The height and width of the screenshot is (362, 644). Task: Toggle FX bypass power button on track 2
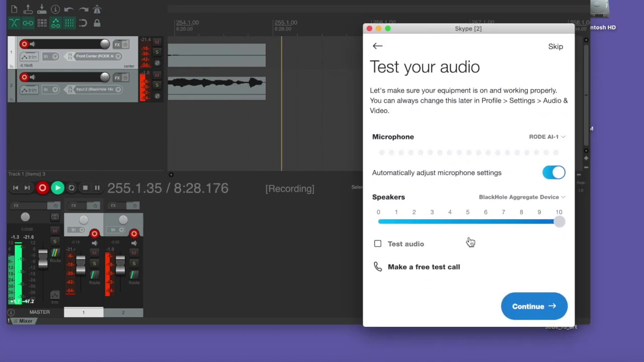point(126,77)
